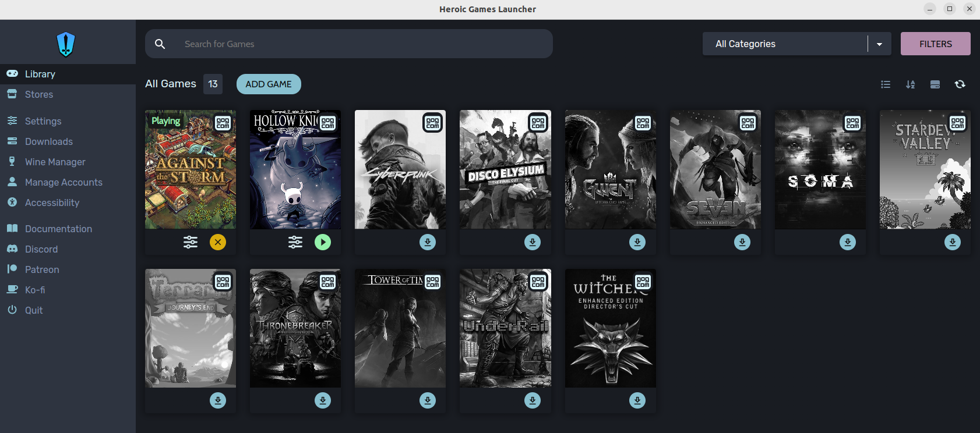Open settings for Against the Storm
The image size is (980, 433).
pos(191,242)
